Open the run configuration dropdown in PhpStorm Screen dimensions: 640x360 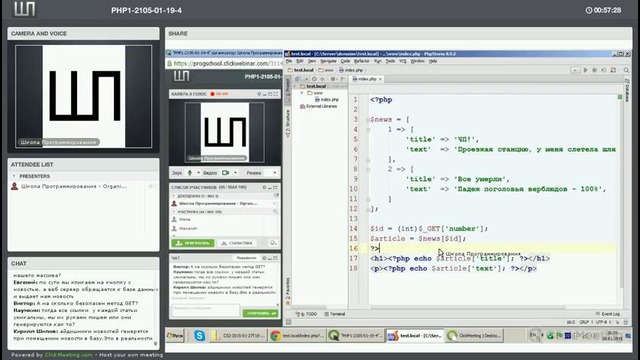pos(576,70)
